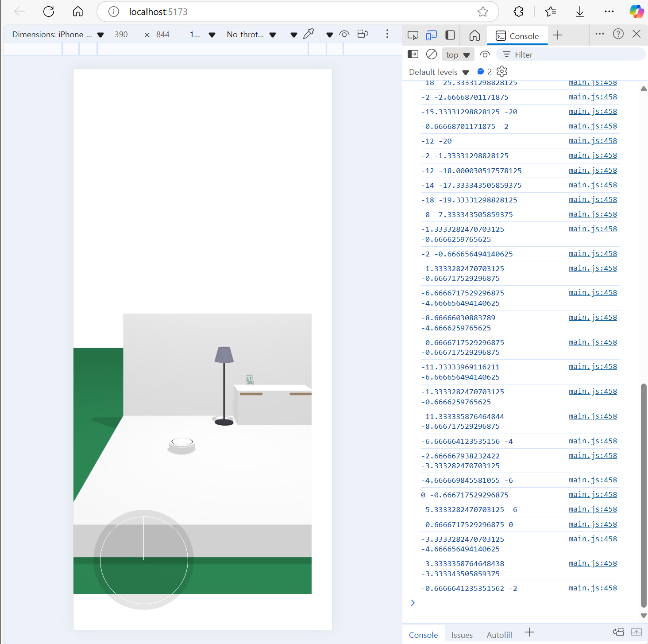Switch to the Issues drawer tab

(x=462, y=635)
